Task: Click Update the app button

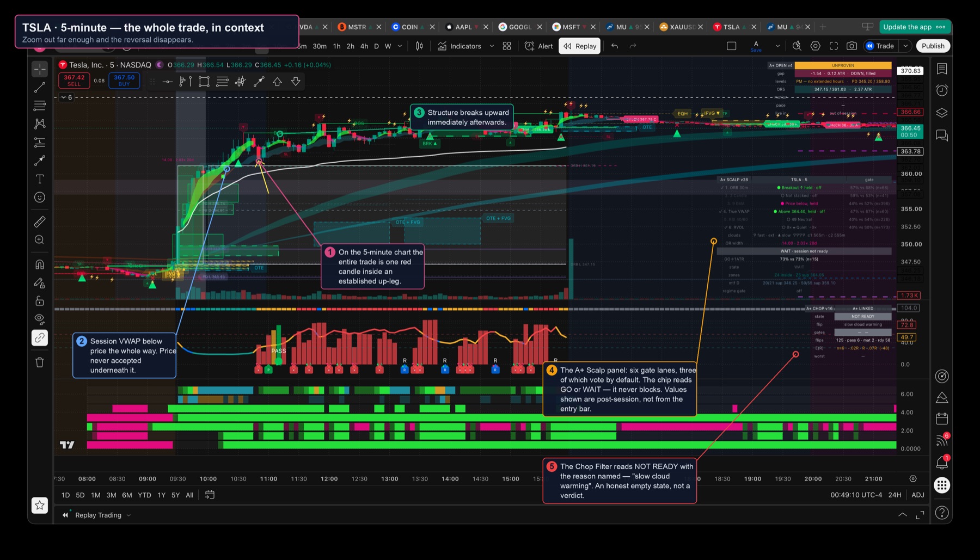Action: 914,27
